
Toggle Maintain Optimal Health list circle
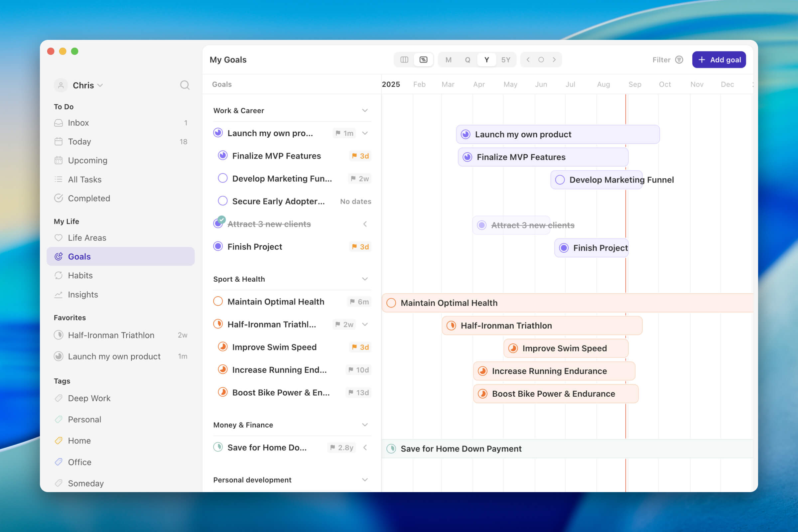[x=218, y=301]
